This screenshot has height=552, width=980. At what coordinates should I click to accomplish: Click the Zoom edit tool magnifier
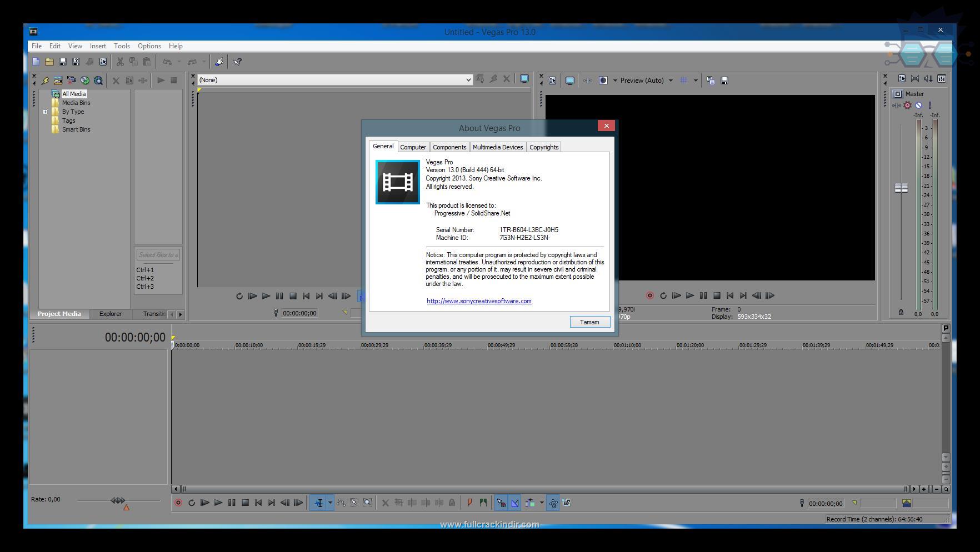click(x=368, y=503)
